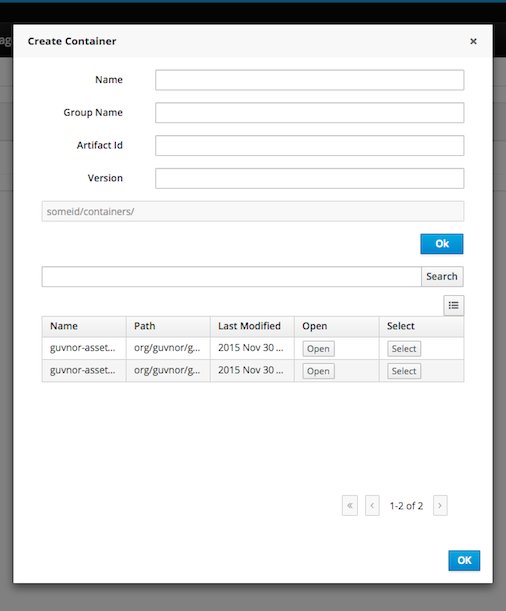Focus the Group Name field
Screen dimensions: 506x611
310,113
